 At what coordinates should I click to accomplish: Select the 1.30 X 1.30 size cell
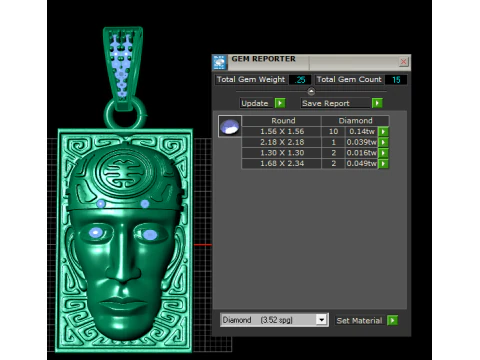tap(282, 153)
